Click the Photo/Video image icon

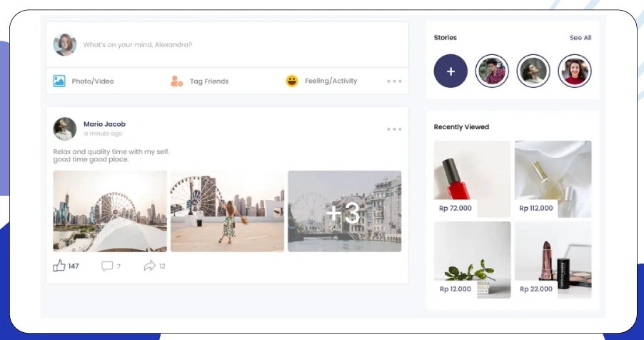pos(59,81)
